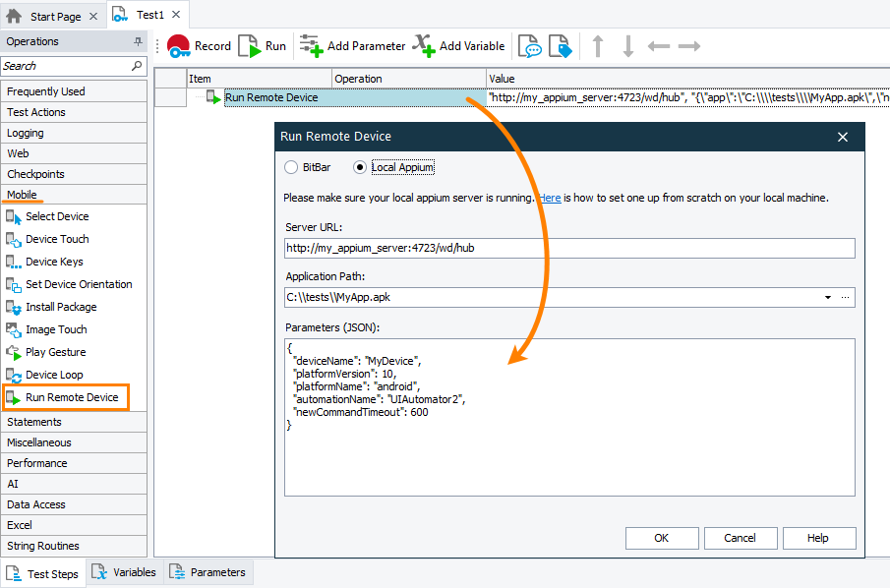Select the Play Gesture operation
890x588 pixels.
click(59, 352)
